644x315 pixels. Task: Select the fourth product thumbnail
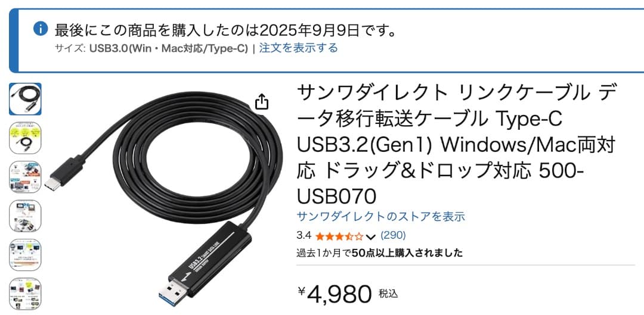(25, 216)
